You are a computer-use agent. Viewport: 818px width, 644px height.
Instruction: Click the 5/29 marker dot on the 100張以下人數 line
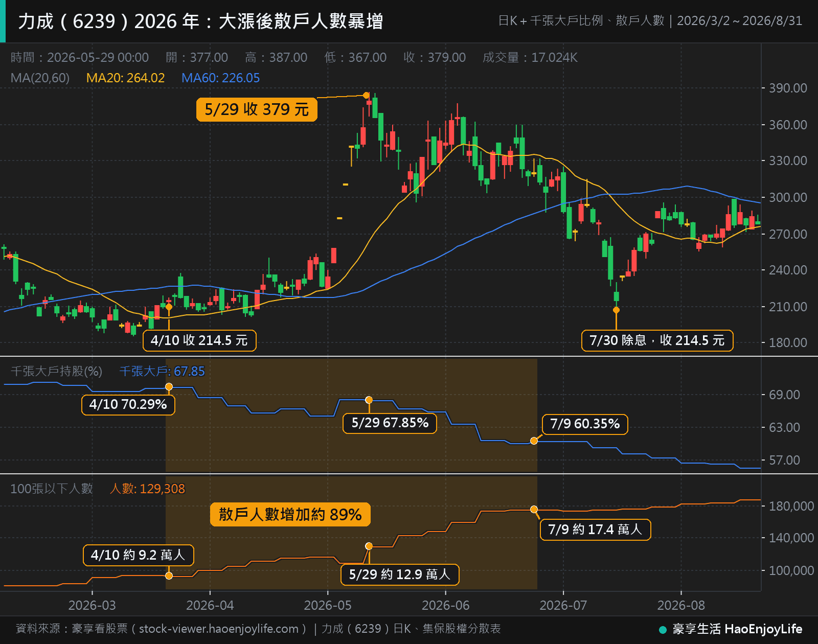[x=369, y=546]
